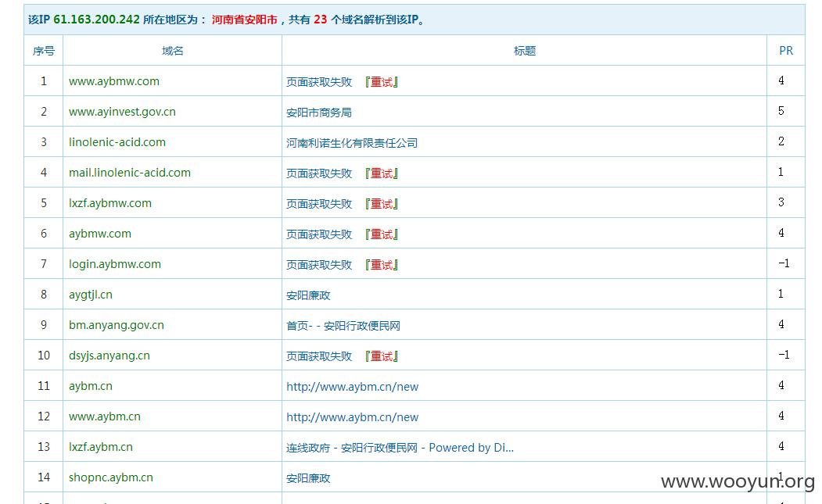
Task: Click PR value -1 for login.aybmw.com
Action: pos(784,263)
